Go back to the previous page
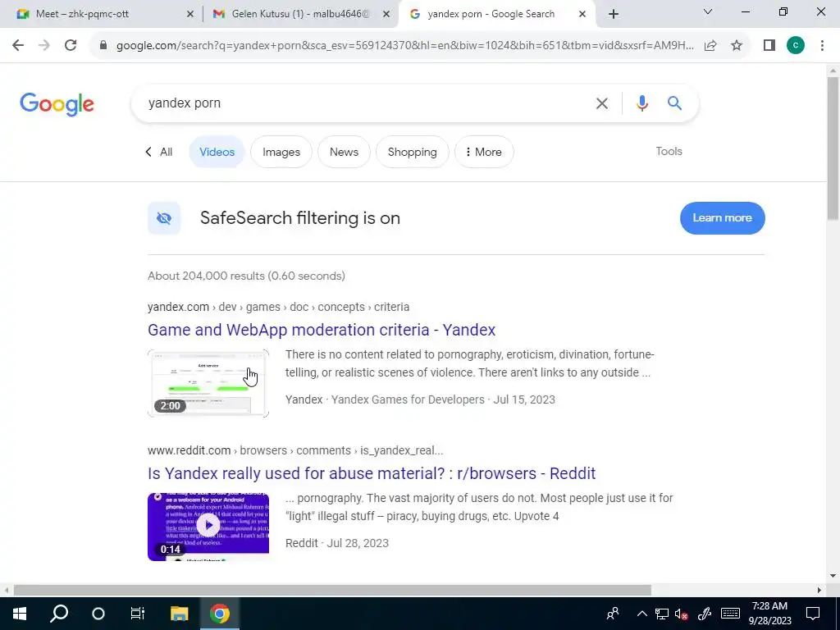Viewport: 840px width, 630px height. pos(18,46)
